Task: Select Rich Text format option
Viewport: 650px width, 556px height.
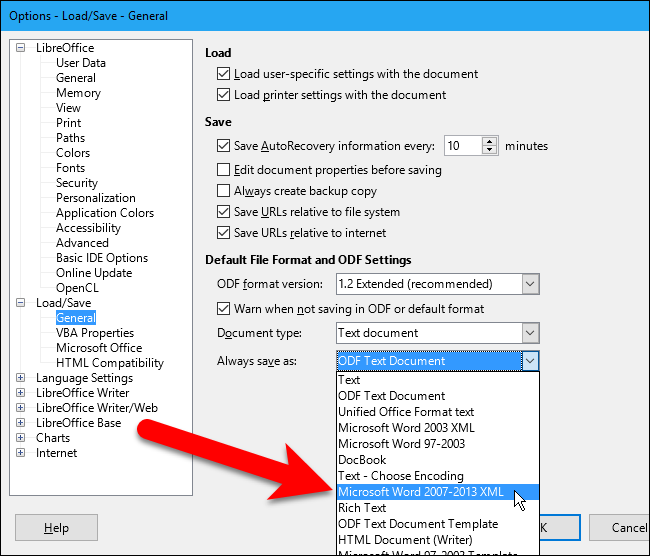Action: [437, 508]
